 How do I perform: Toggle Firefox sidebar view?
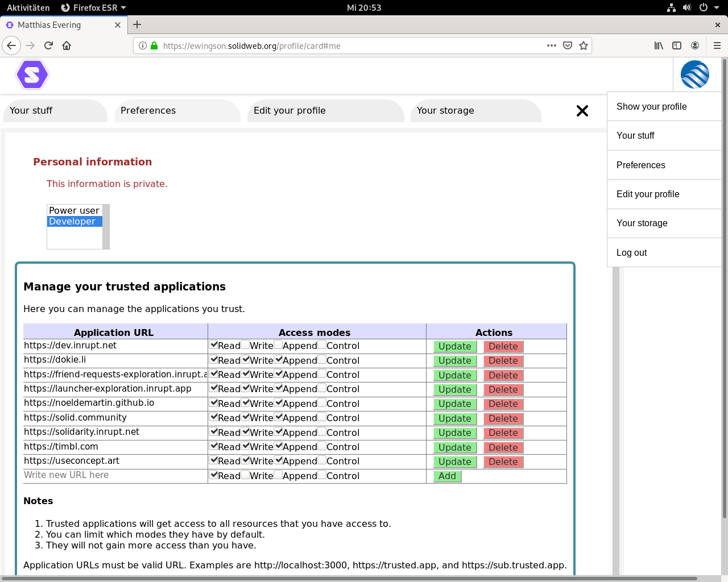tap(677, 45)
